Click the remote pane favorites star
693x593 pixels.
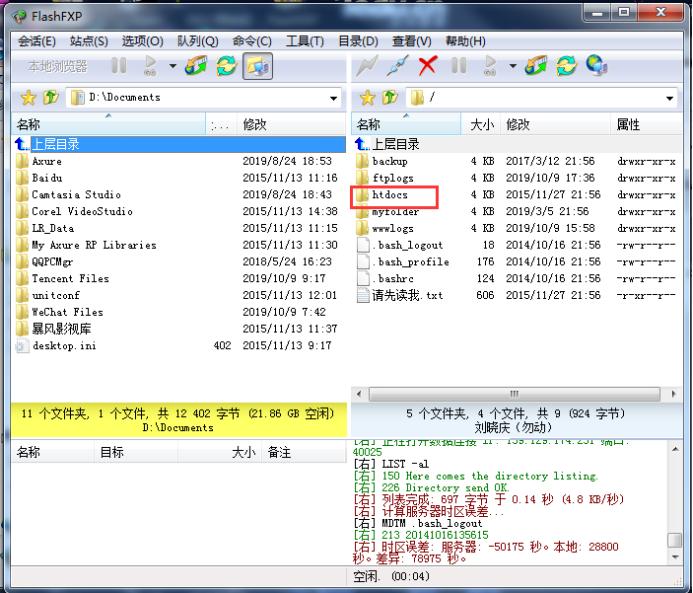(x=367, y=97)
